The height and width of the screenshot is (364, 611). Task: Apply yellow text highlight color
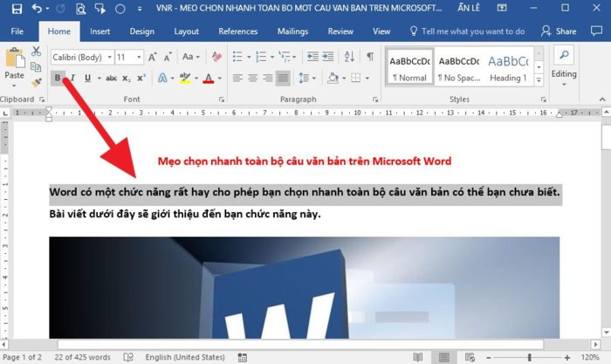pos(185,78)
